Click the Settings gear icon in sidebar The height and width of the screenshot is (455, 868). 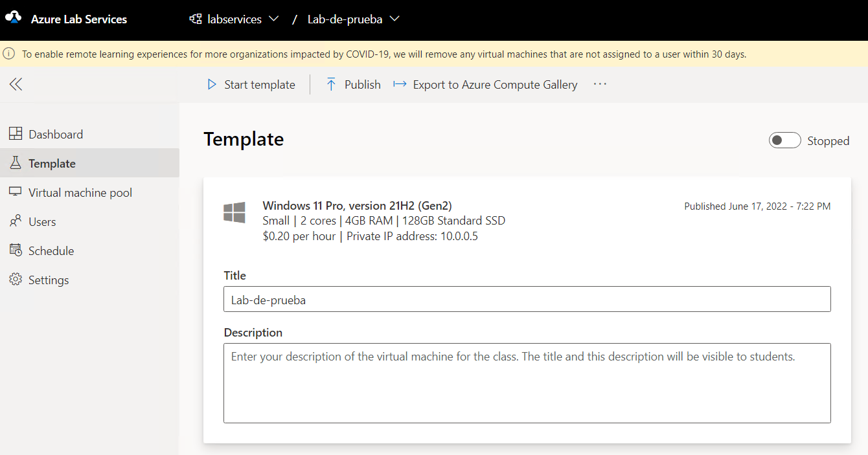click(x=16, y=279)
